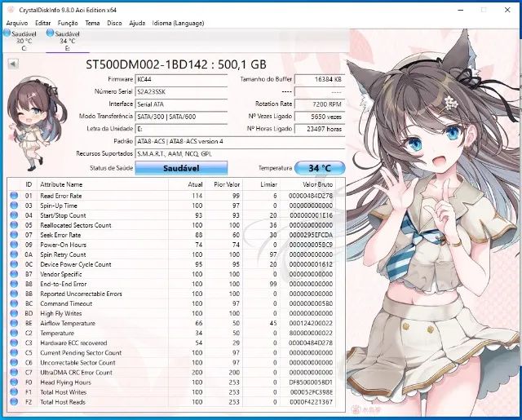Viewport: 522px width, 420px height.
Task: Click the Recursos Suportados field
Action: pyautogui.click(x=240, y=154)
